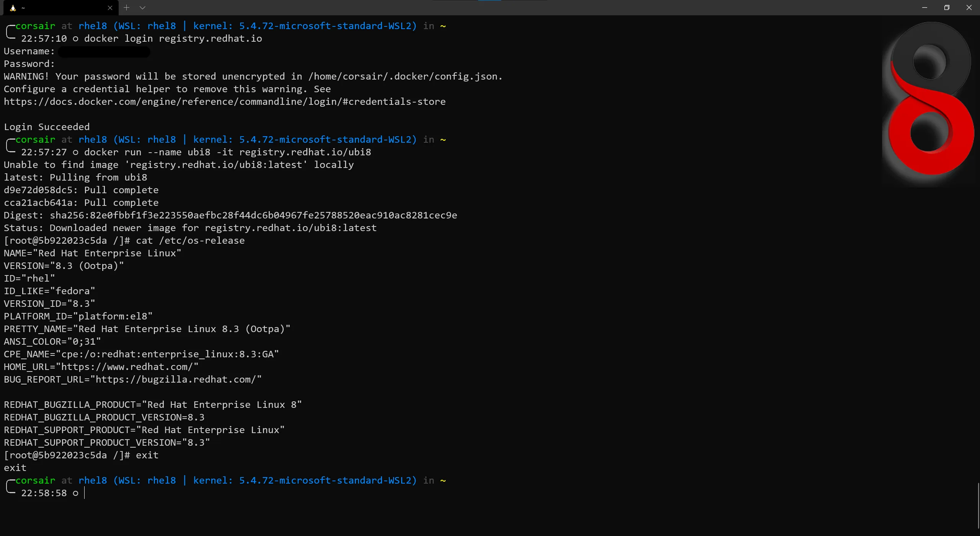Screen dimensions: 980x536
Task: Close the terminal window
Action: tap(969, 8)
